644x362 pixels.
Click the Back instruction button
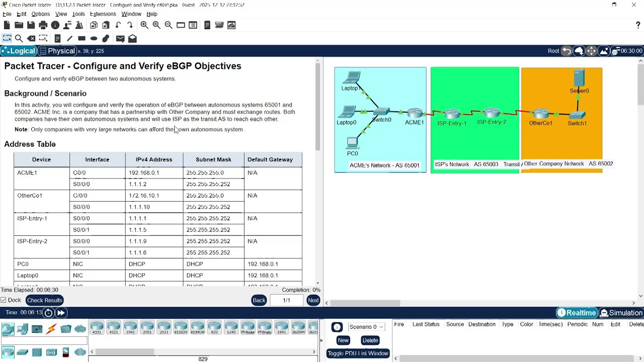point(259,300)
